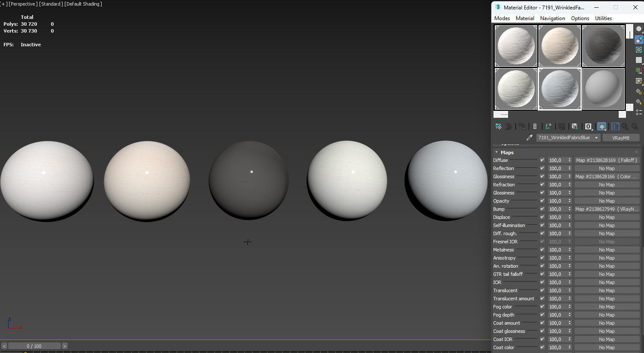Toggle the Self-illumination map checkbox
The height and width of the screenshot is (353, 644).
click(x=542, y=225)
